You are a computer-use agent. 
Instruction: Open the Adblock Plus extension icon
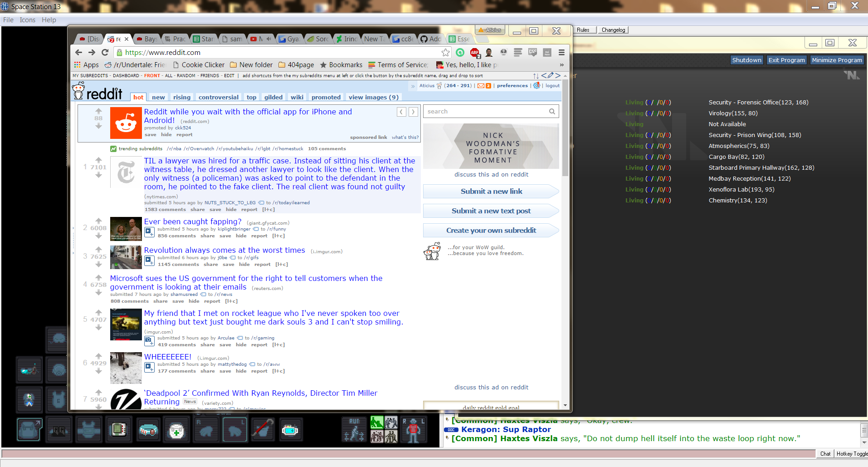pos(474,53)
